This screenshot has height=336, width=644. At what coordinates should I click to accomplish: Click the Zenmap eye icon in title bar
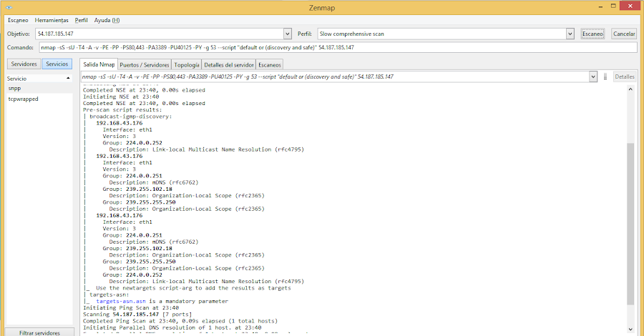pyautogui.click(x=9, y=7)
